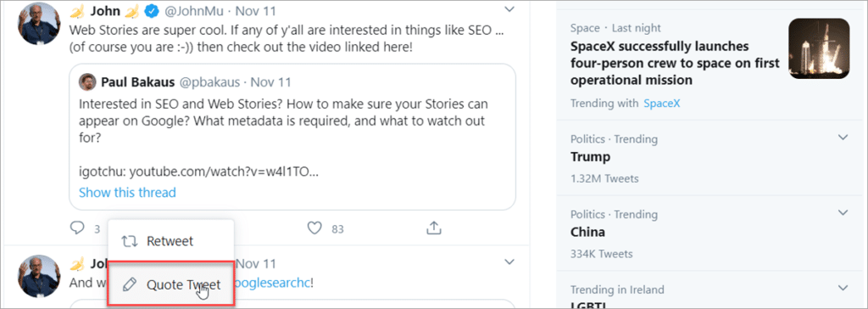The image size is (868, 309).
Task: Open John's avatar on the second tweet
Action: (x=39, y=275)
